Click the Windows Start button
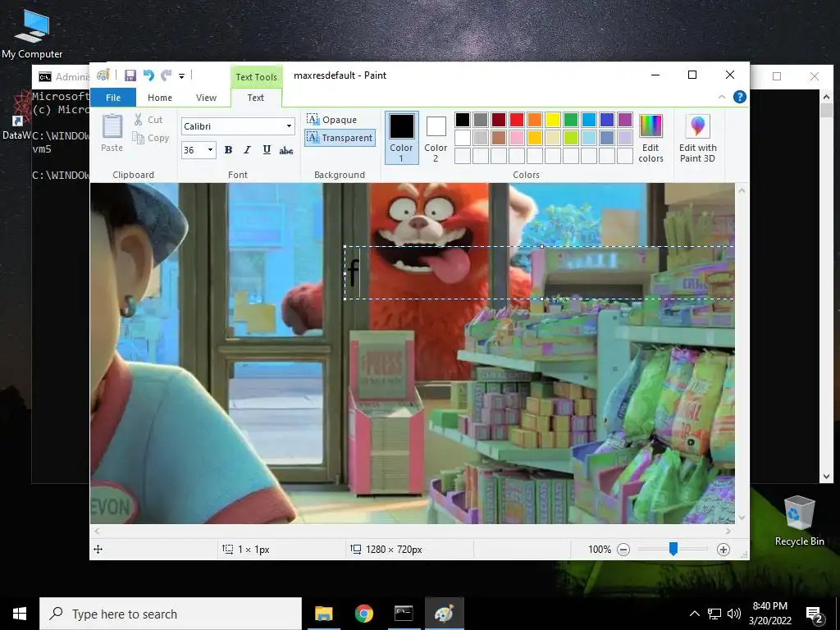 coord(20,614)
